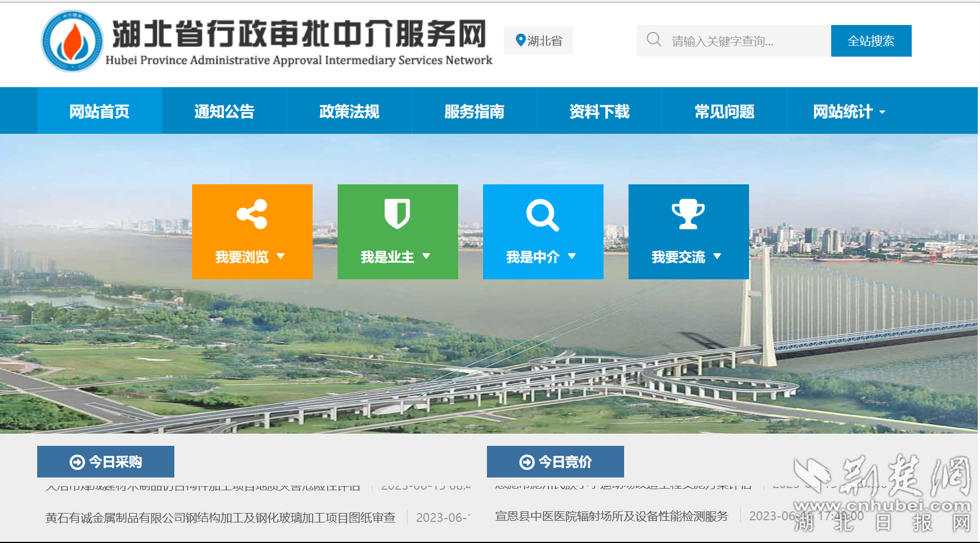The width and height of the screenshot is (980, 543).
Task: Click the location pin icon beside 湖北省
Action: tap(520, 40)
